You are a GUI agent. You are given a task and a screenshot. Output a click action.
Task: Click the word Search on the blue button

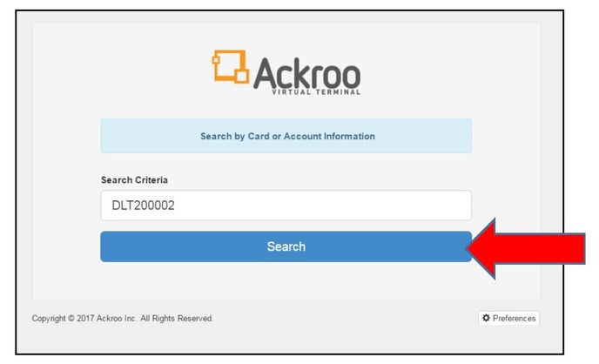coord(286,246)
